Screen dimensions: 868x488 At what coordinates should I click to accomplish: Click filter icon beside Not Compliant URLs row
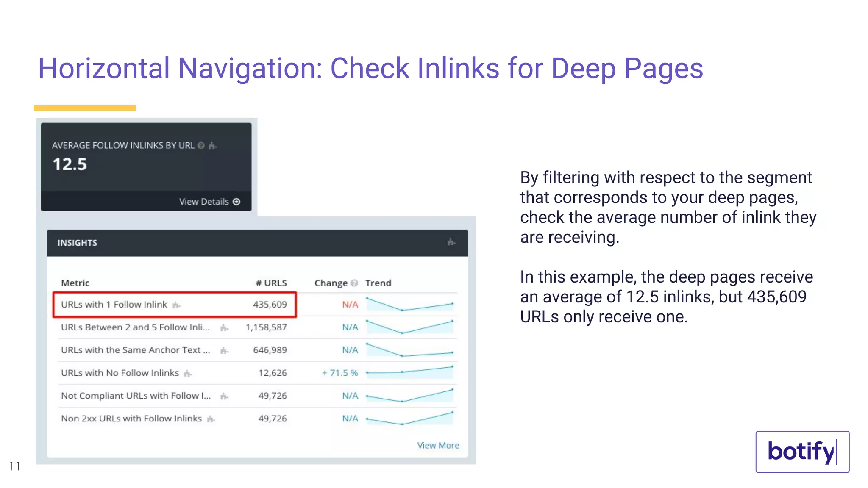pos(225,396)
